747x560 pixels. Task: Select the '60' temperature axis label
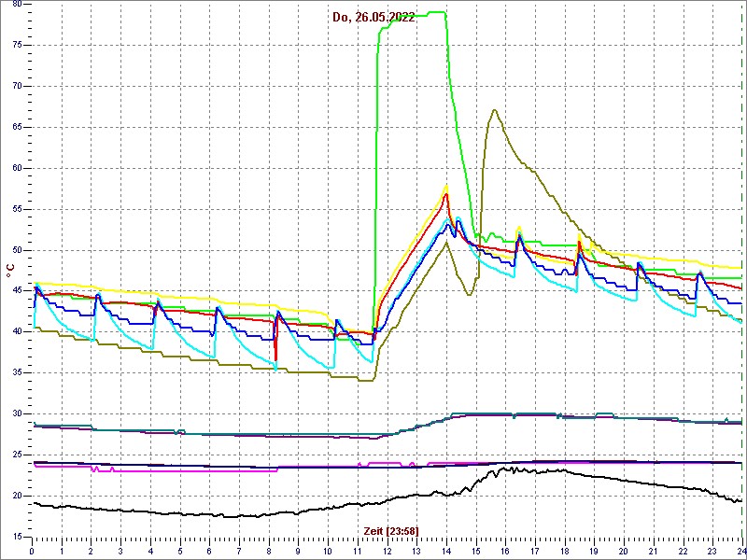pyautogui.click(x=16, y=168)
